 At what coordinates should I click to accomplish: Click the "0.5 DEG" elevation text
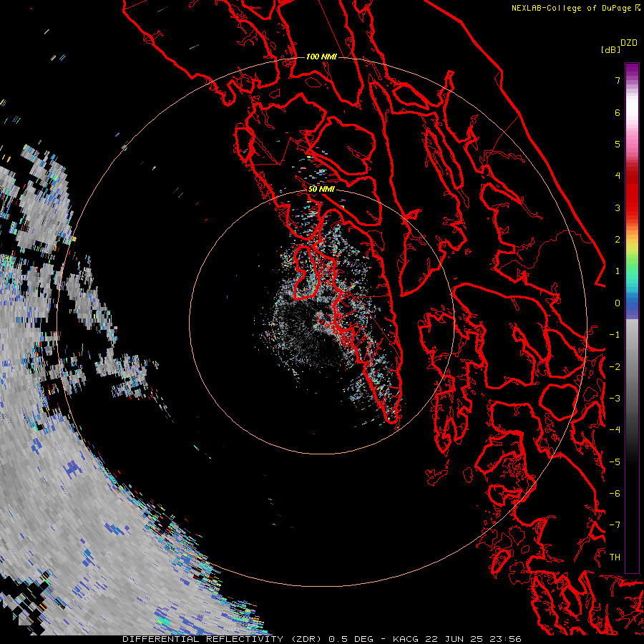(351, 639)
